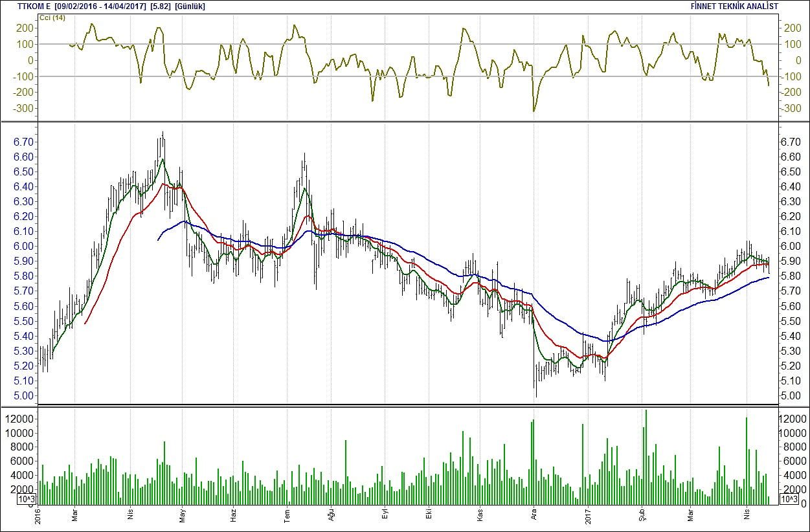Click the [Günlük] period label
The width and height of the screenshot is (810, 532).
(x=190, y=6)
